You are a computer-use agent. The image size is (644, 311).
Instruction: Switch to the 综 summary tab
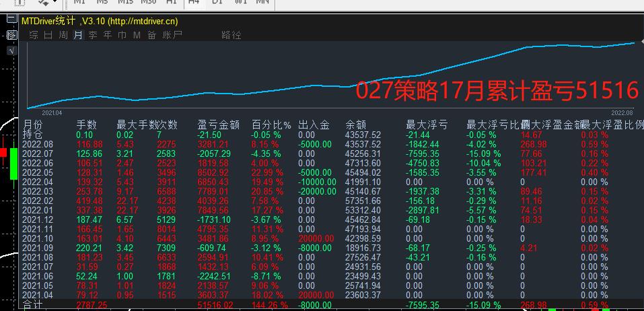point(34,35)
